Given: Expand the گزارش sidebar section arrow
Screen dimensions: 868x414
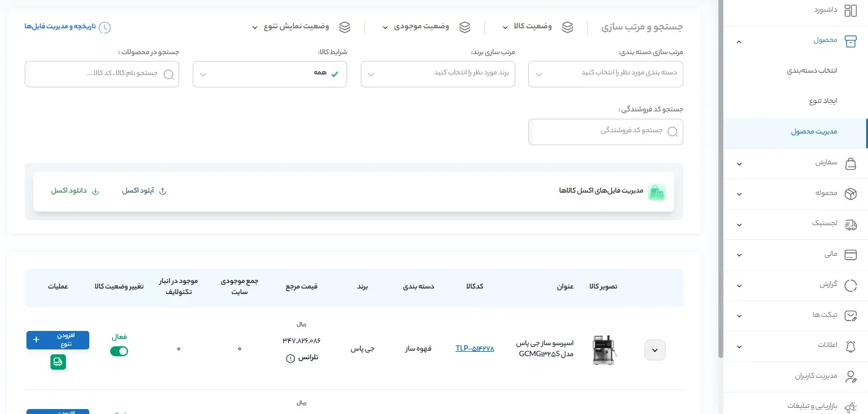Looking at the screenshot, I should coord(739,285).
